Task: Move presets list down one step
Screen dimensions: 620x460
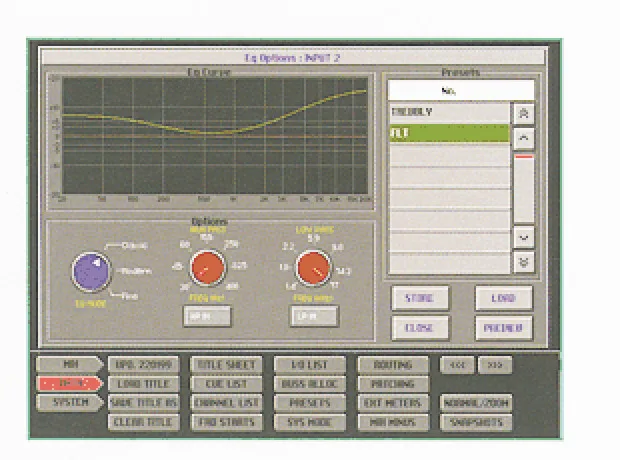Action: point(524,238)
